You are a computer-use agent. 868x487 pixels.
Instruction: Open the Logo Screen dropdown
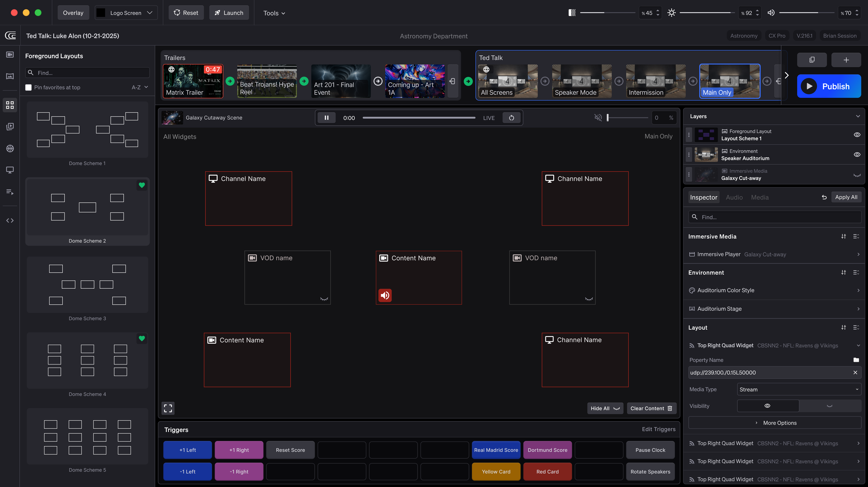tap(126, 13)
